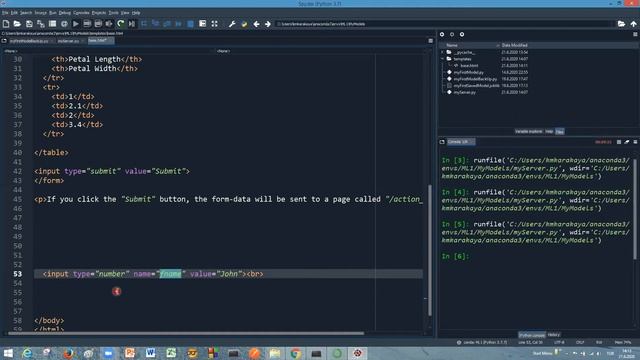The image size is (640, 360).
Task: Open the Run menu
Action: (53, 13)
